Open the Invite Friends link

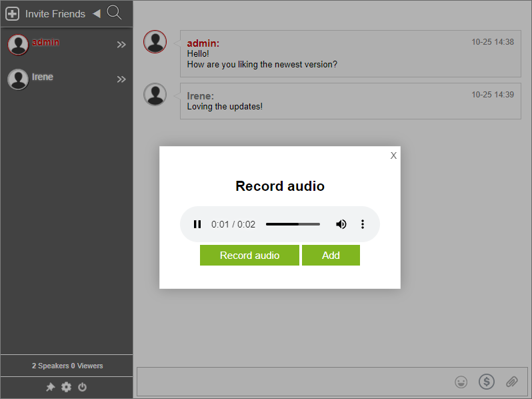55,14
